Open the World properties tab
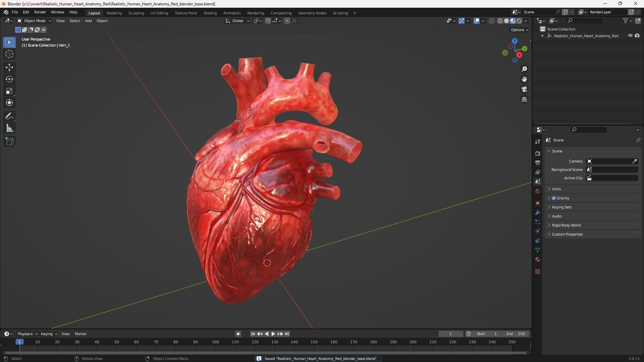644x362 pixels. click(x=538, y=191)
